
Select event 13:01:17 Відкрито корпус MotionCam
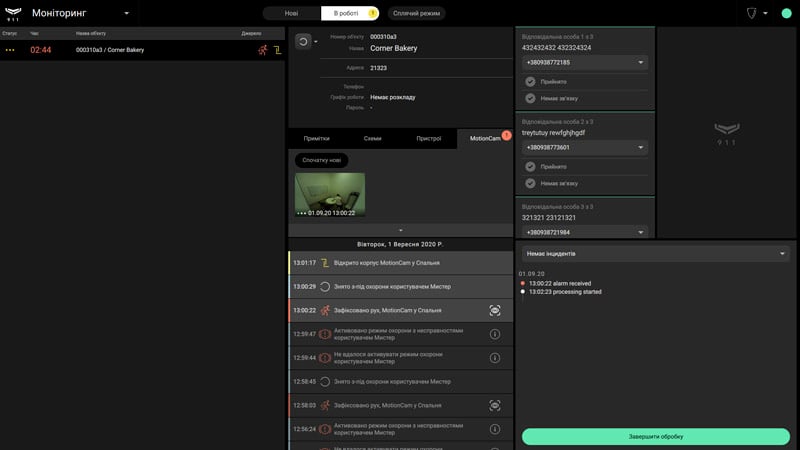tap(401, 263)
